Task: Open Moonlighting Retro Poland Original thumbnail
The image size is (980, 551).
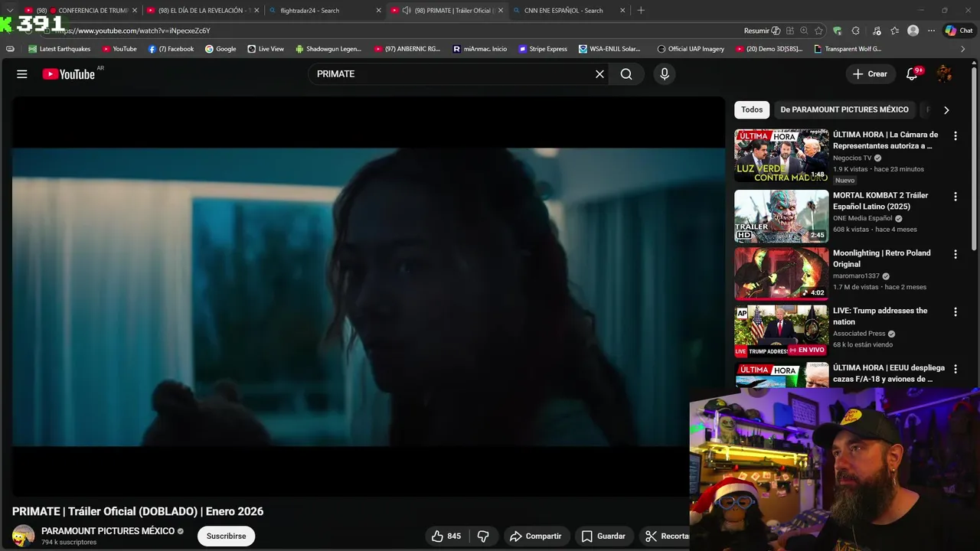Action: 782,273
